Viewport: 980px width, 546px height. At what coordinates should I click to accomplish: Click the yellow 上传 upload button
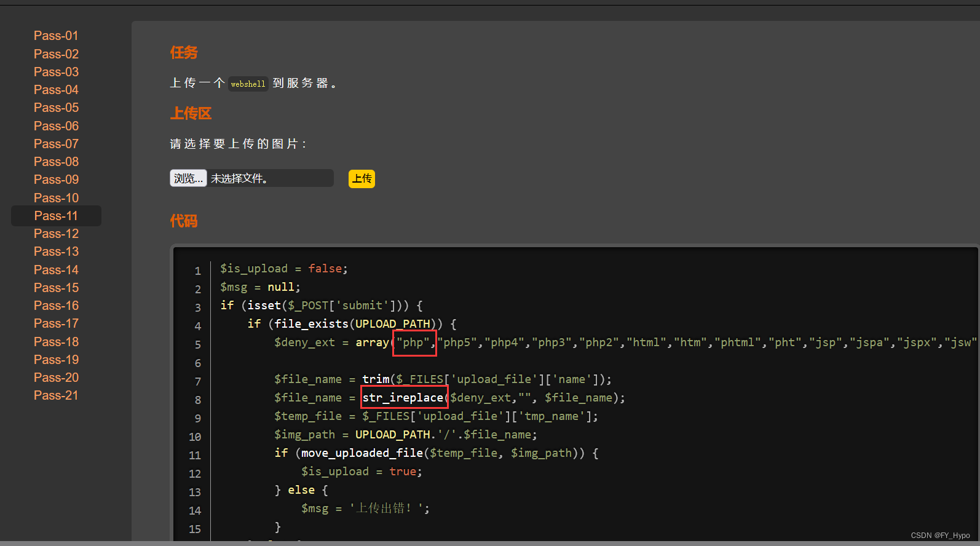click(362, 179)
